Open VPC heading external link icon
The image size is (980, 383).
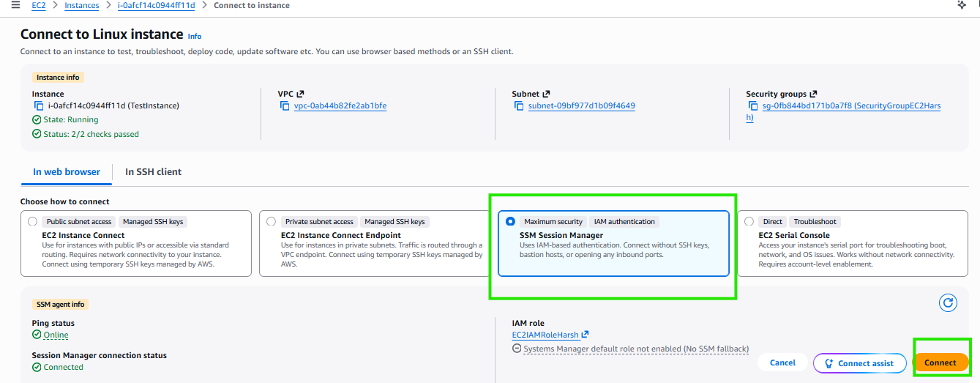pos(300,94)
